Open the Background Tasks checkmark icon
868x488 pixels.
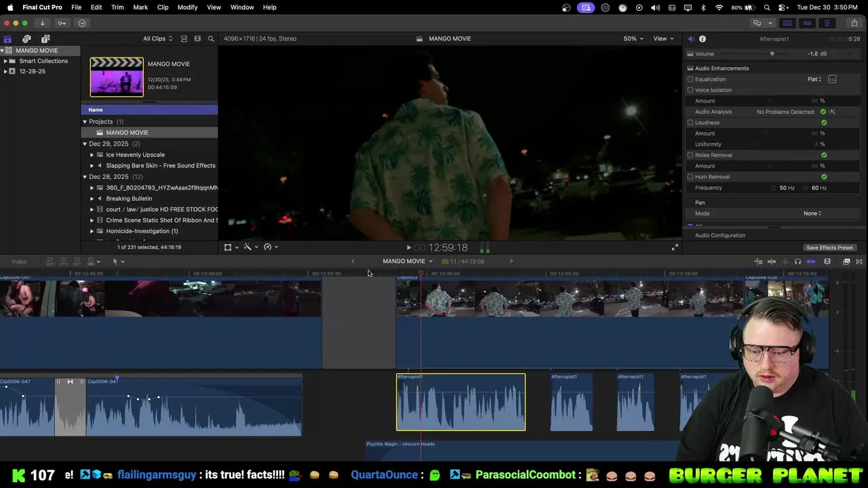pos(82,23)
